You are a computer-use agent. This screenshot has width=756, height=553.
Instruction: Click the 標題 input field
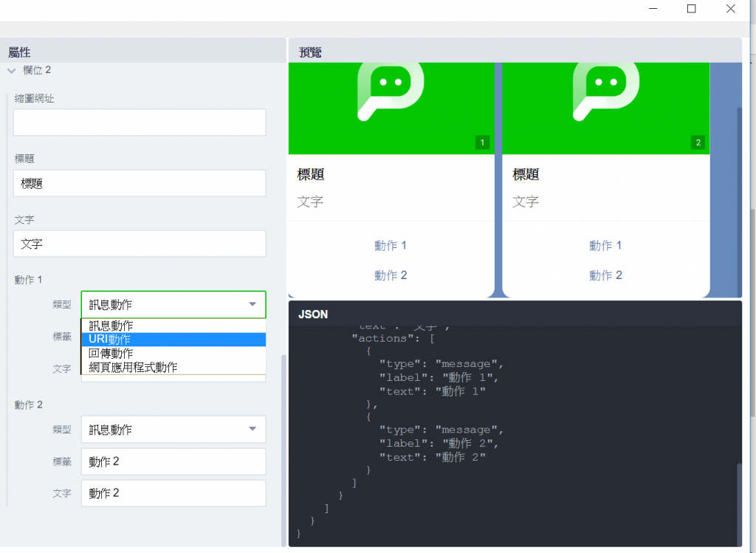tap(140, 183)
